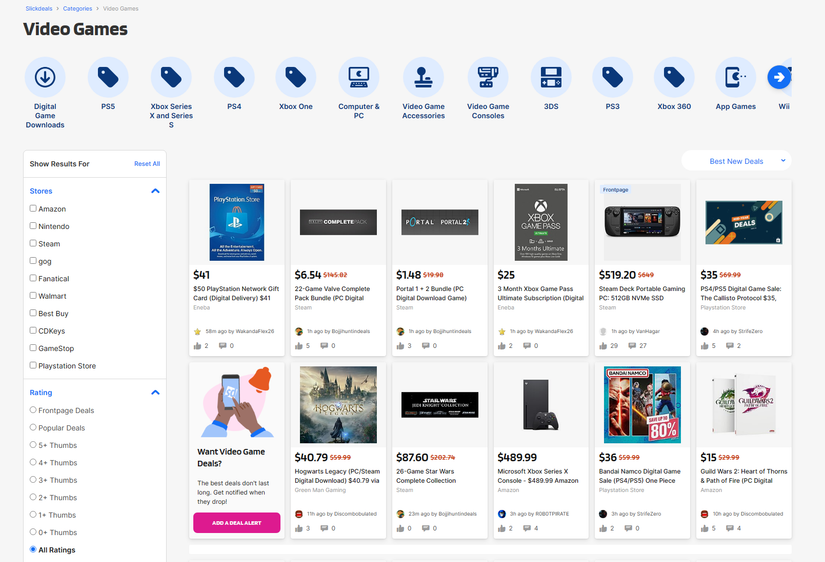This screenshot has width=825, height=562.
Task: Open the Computer & PC category icon
Action: tap(358, 77)
